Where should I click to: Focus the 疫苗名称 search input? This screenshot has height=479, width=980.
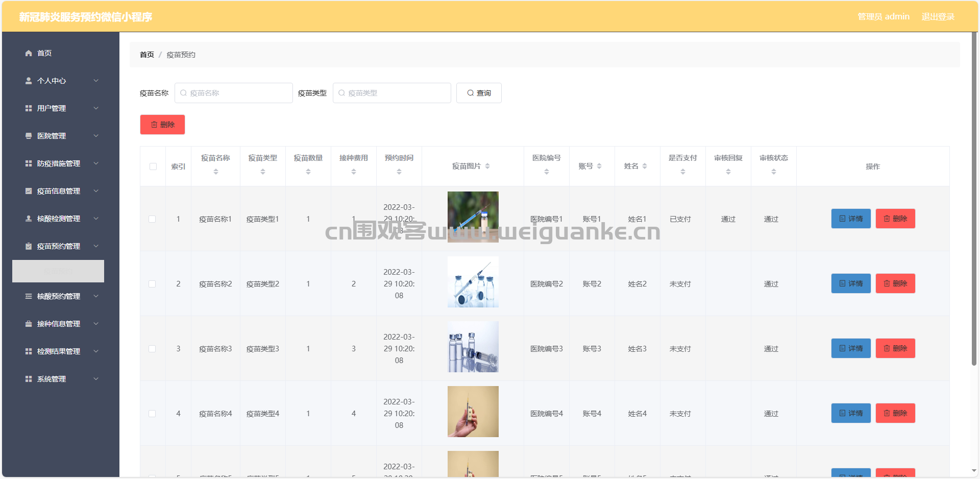tap(234, 93)
